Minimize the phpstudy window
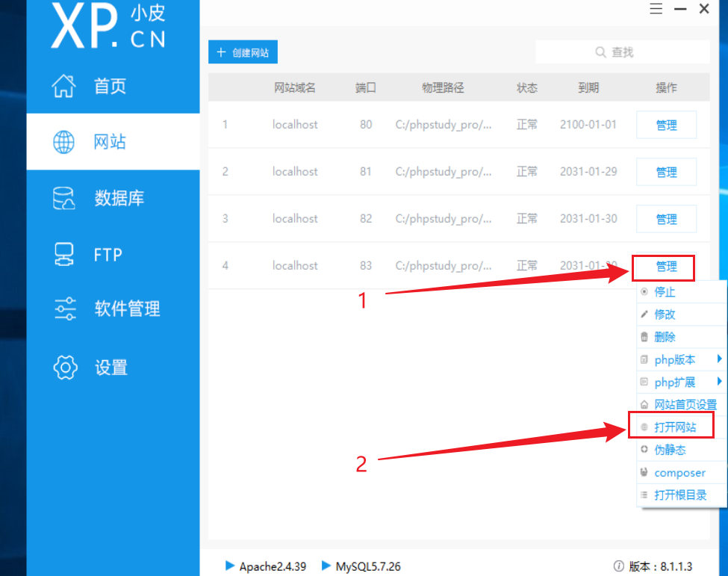This screenshot has width=728, height=576. coord(680,9)
